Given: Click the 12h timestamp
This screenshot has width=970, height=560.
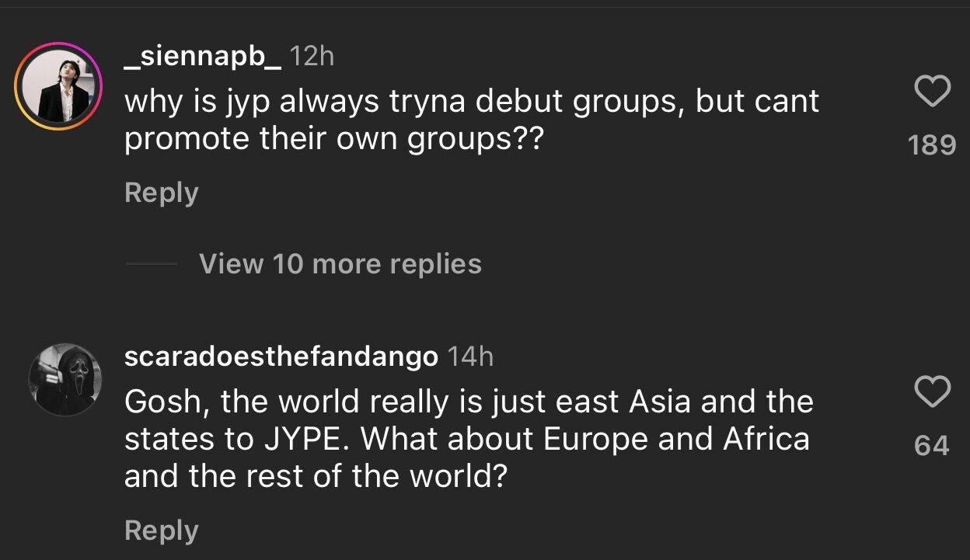Looking at the screenshot, I should point(311,57).
